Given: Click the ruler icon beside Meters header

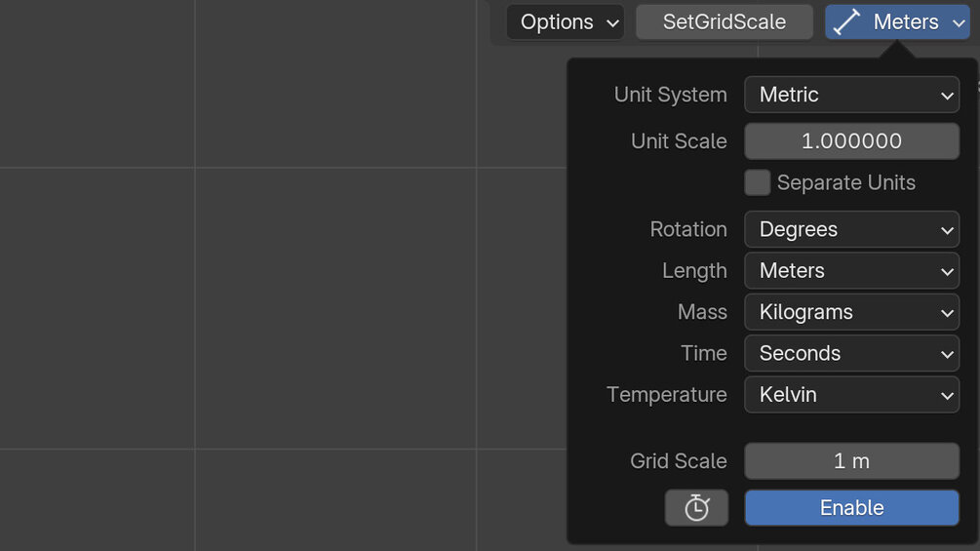Looking at the screenshot, I should tap(847, 22).
